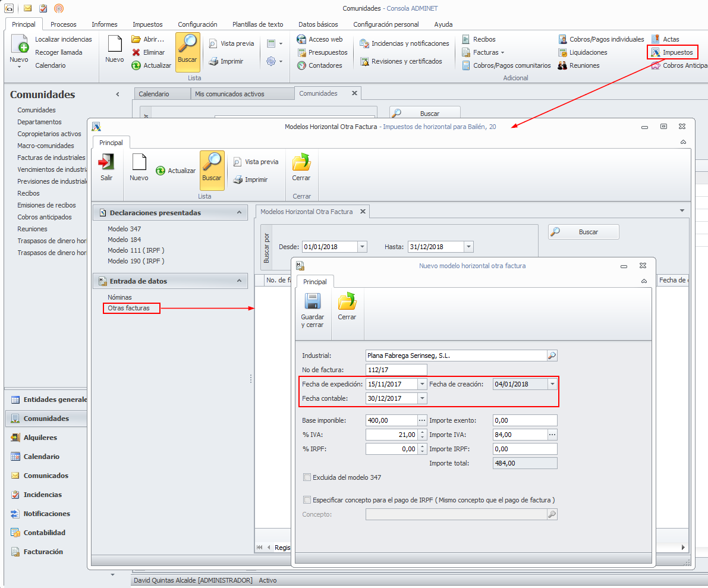Collapse Entrada de datos section

(x=240, y=281)
